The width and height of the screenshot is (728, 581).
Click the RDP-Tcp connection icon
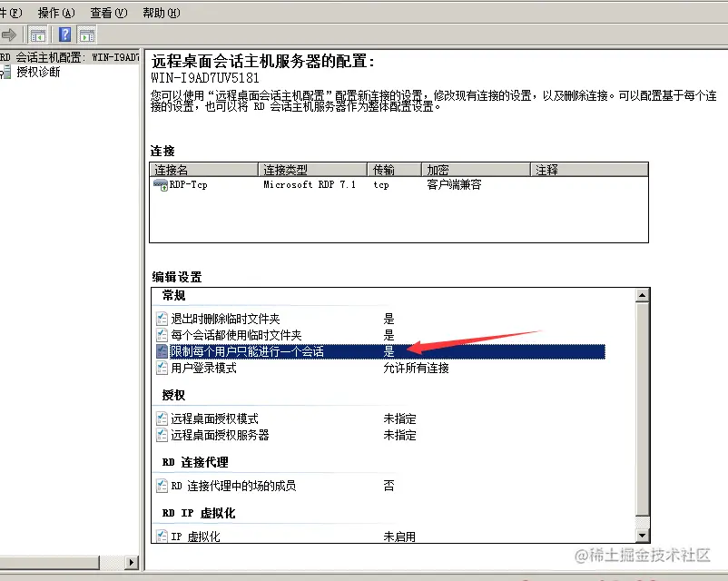coord(160,185)
